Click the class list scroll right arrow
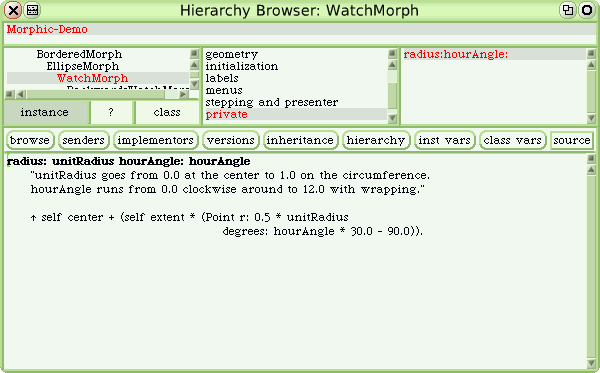This screenshot has height=373, width=600. pos(184,94)
